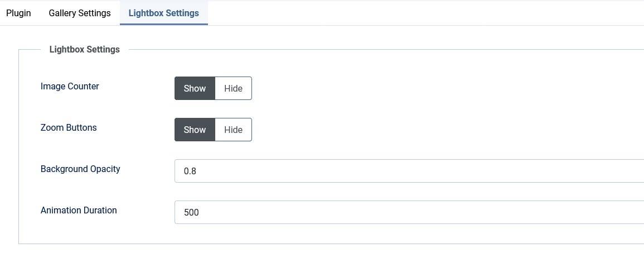Set Image Counter to Hide
644x267 pixels.
(233, 88)
